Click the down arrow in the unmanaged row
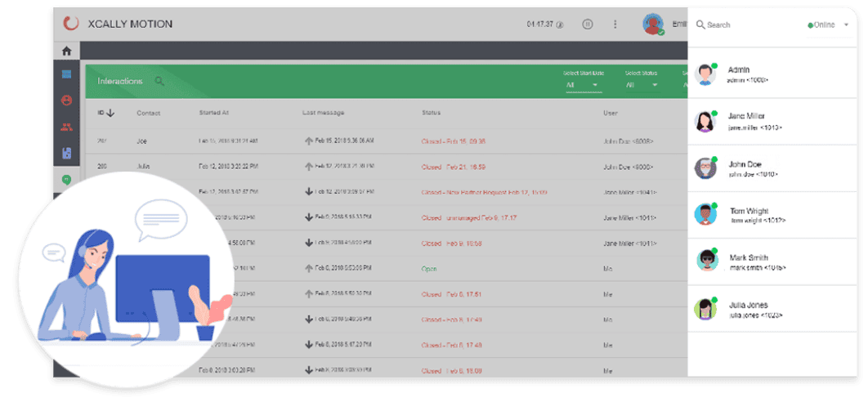 point(309,218)
